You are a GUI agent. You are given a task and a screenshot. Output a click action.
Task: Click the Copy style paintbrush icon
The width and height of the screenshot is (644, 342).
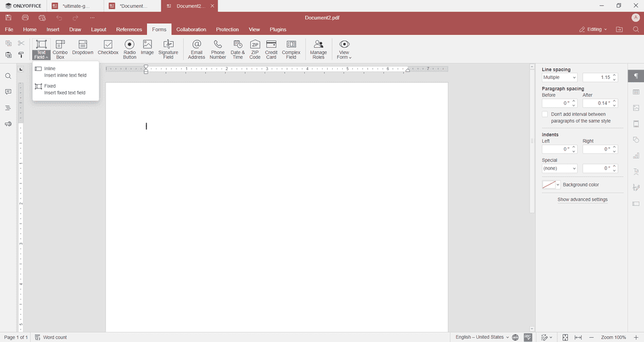[x=21, y=54]
